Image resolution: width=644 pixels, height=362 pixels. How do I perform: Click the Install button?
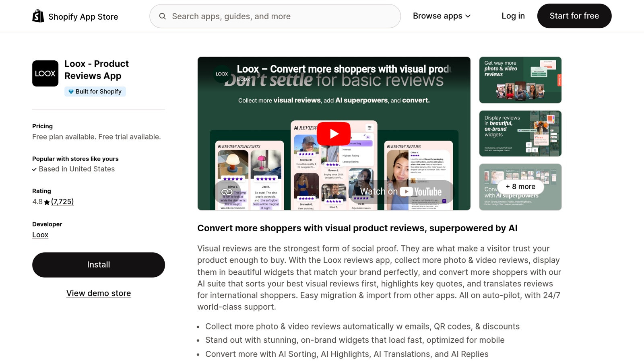[x=99, y=264]
